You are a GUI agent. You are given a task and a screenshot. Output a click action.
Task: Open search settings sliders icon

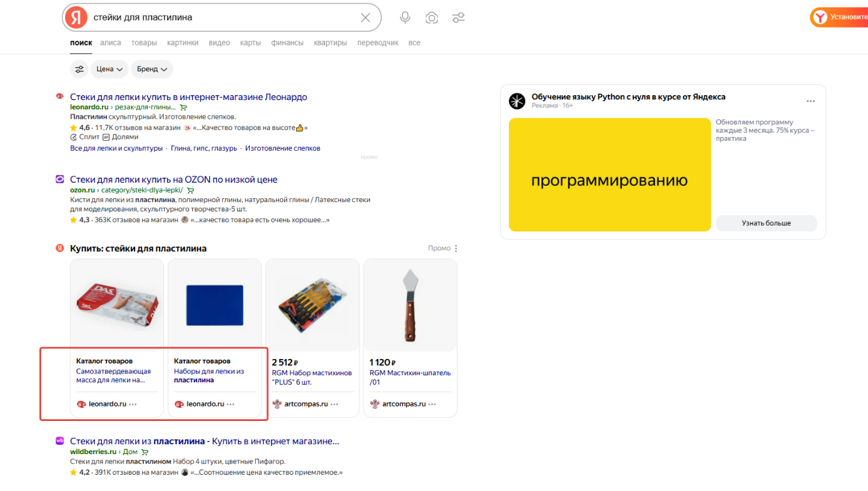[x=459, y=18]
